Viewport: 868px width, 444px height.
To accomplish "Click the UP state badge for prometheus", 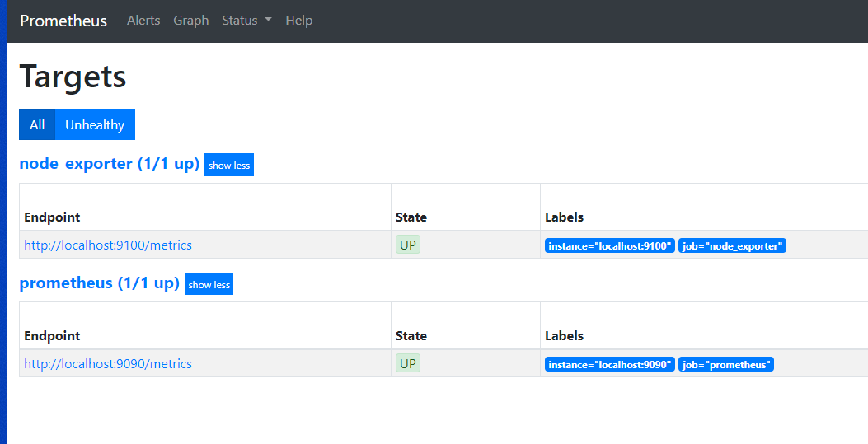I will (x=408, y=363).
